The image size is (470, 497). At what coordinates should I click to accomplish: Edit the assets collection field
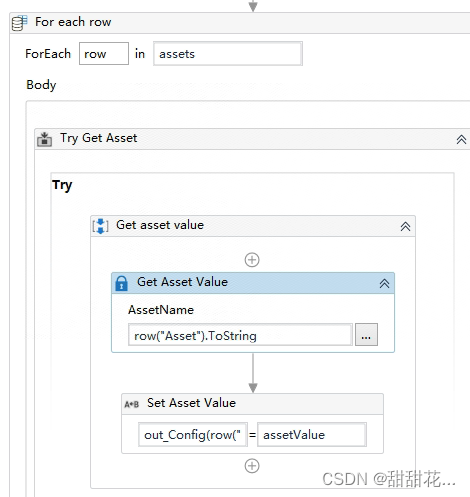coord(228,53)
